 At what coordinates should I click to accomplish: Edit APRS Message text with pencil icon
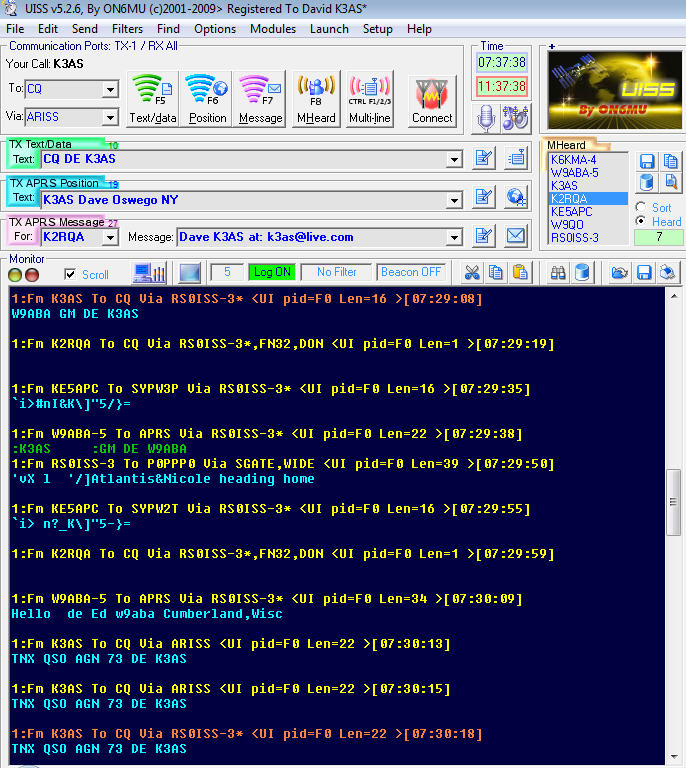[x=484, y=236]
